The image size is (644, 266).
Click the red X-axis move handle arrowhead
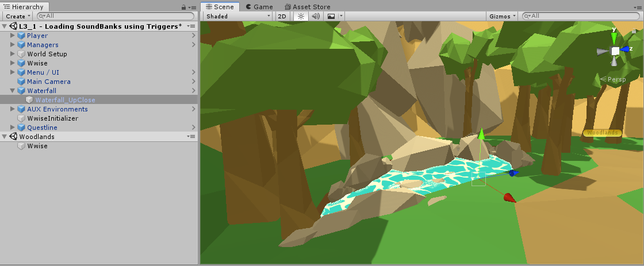click(x=509, y=198)
